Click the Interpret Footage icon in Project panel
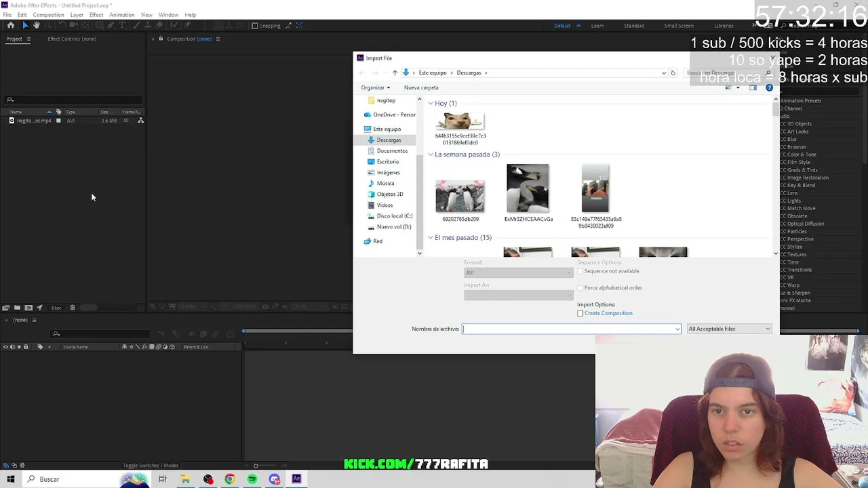 click(6, 308)
